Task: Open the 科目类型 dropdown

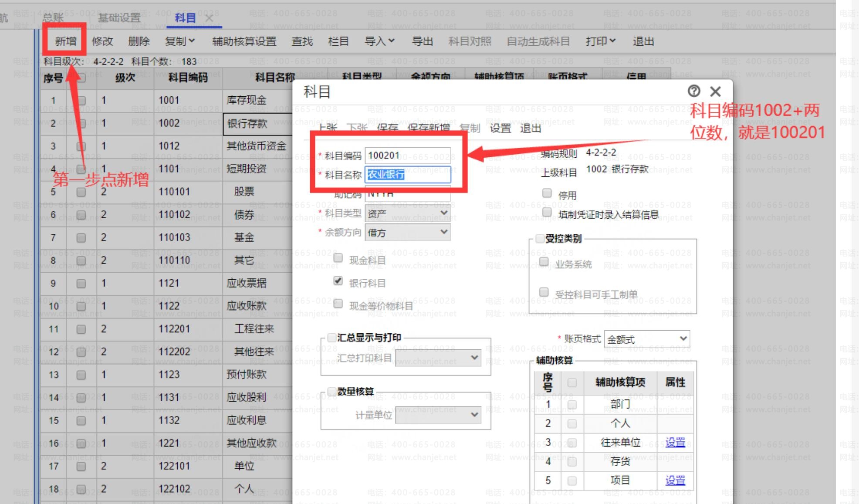Action: point(407,213)
